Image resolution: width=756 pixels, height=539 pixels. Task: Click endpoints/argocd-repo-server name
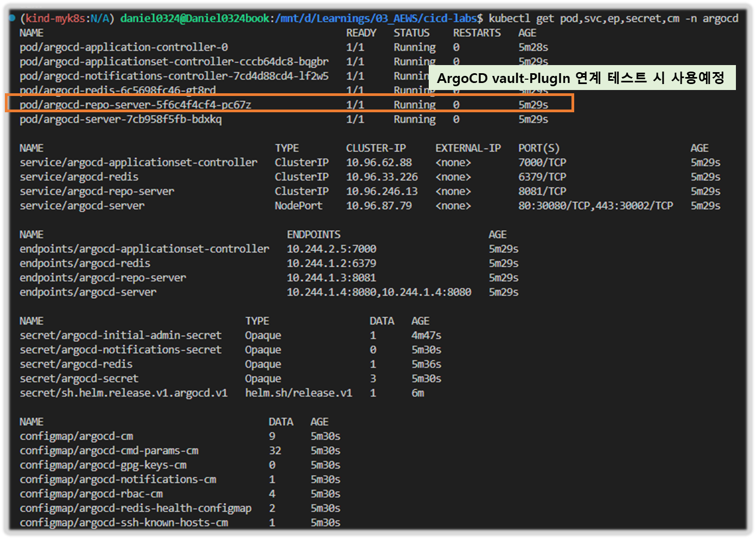(103, 278)
